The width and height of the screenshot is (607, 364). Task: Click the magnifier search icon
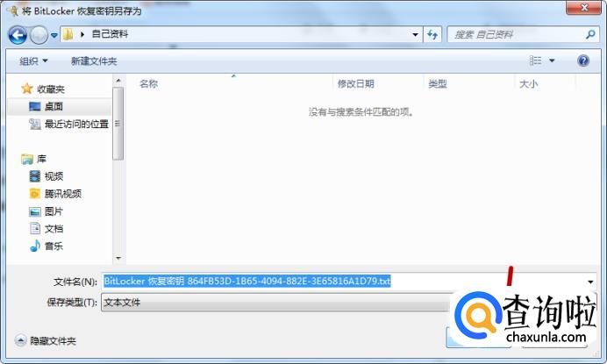590,34
